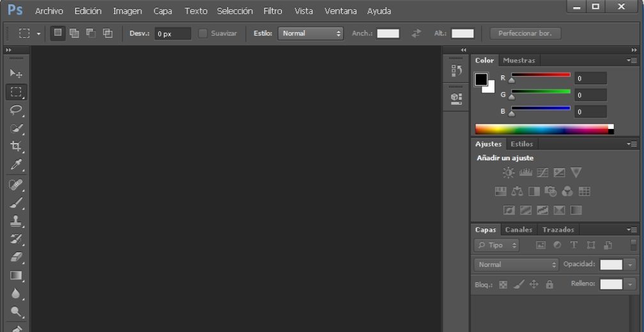644x332 pixels.
Task: Lock layer position
Action: (x=534, y=284)
